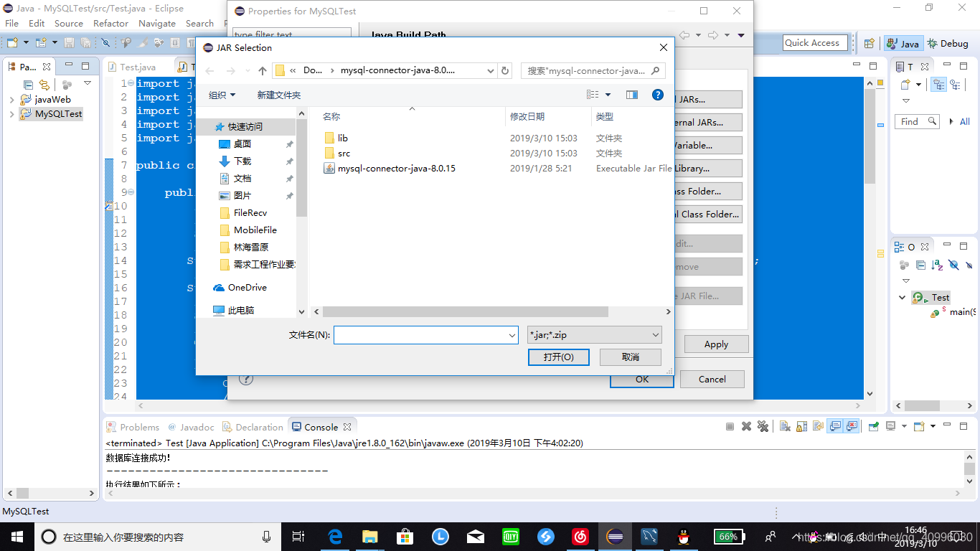Click the QQ penguin taskbar icon

click(684, 537)
